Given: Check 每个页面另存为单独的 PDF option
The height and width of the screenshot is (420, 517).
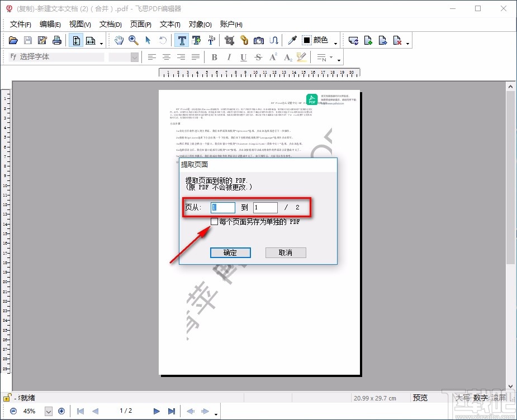Looking at the screenshot, I should [x=214, y=222].
